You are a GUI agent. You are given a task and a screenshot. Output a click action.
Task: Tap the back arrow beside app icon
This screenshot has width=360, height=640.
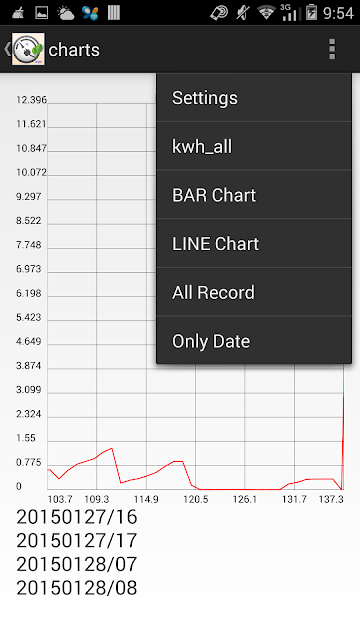click(7, 49)
